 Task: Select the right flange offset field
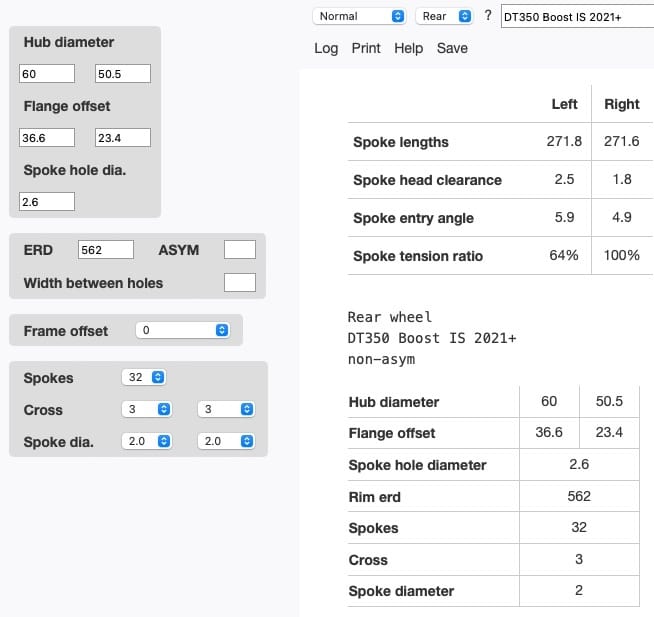click(x=123, y=138)
